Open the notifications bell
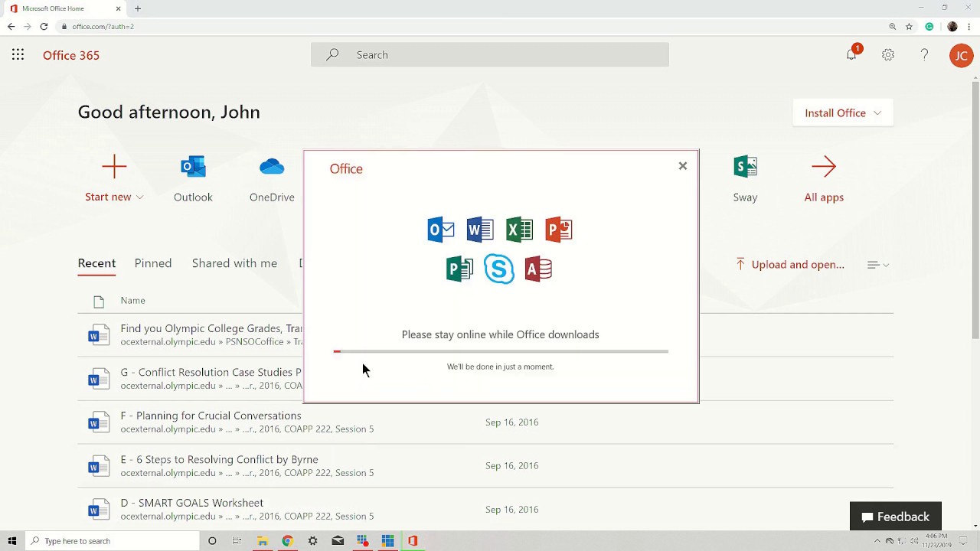980x551 pixels. click(x=851, y=54)
